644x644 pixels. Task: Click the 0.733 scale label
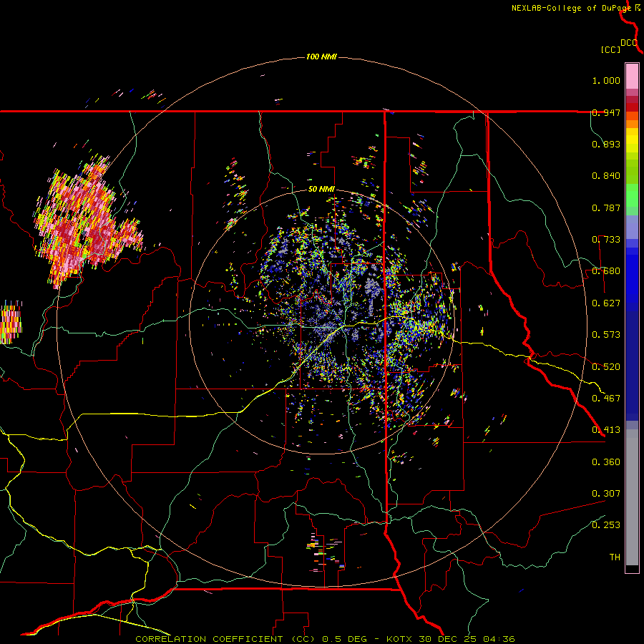606,240
